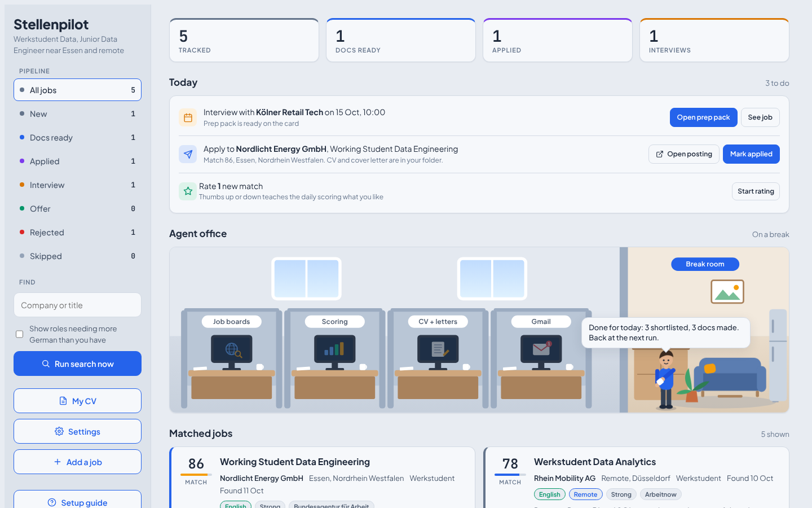812x508 pixels.
Task: Open My CV
Action: [x=77, y=401]
